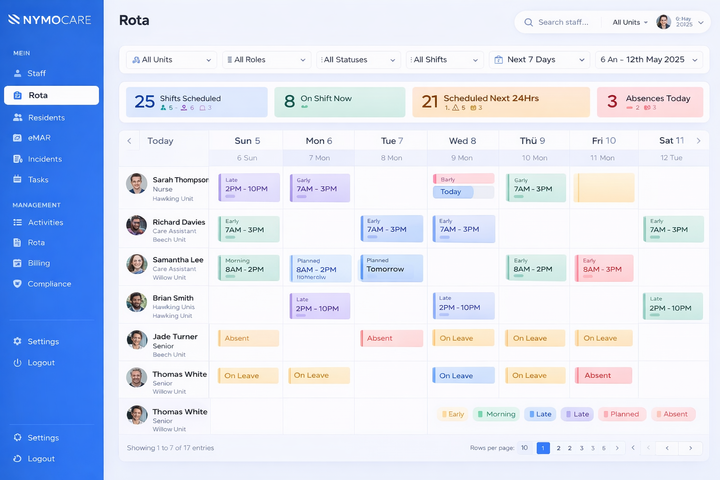Screen dimensions: 720x480
Task: Click the Morning legend chip
Action: (496, 414)
